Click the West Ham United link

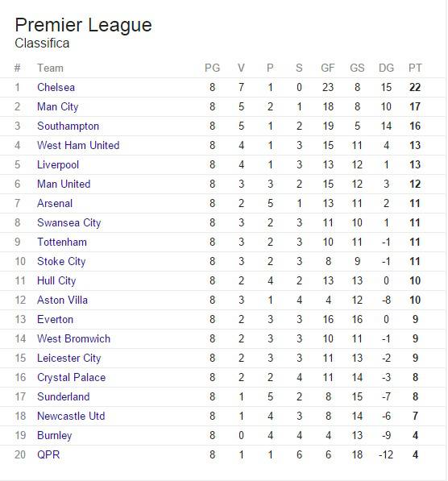pyautogui.click(x=78, y=145)
